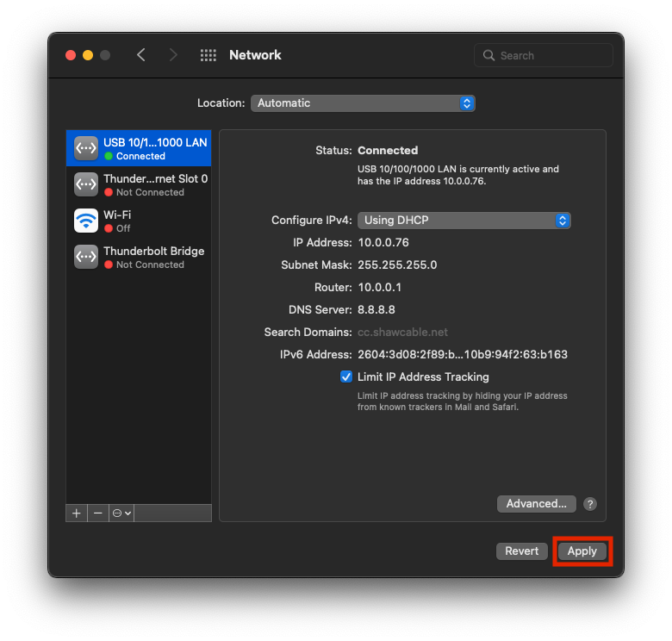Image resolution: width=672 pixels, height=641 pixels.
Task: Select the Wi-Fi icon in sidebar
Action: (x=86, y=221)
